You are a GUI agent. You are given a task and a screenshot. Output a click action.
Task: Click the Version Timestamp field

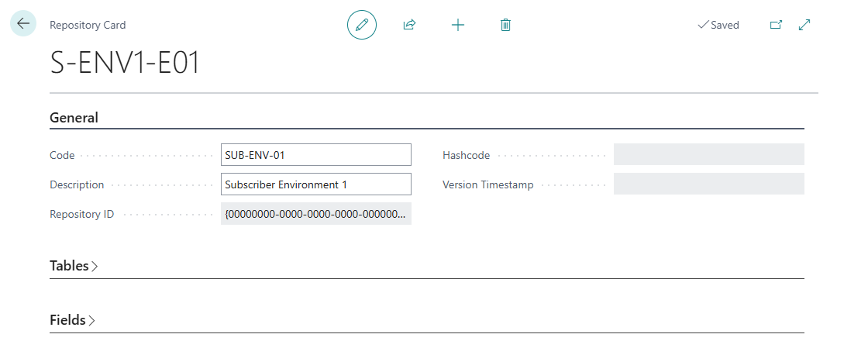point(708,184)
